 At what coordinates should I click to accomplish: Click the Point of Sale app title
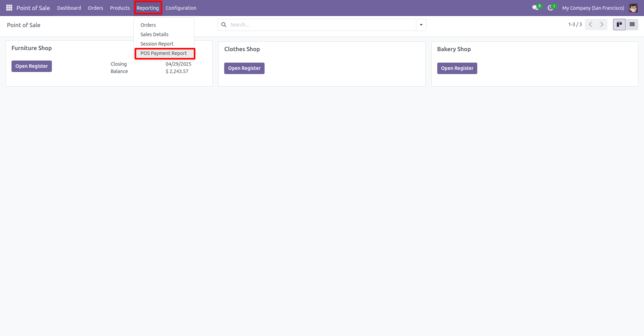tap(33, 8)
